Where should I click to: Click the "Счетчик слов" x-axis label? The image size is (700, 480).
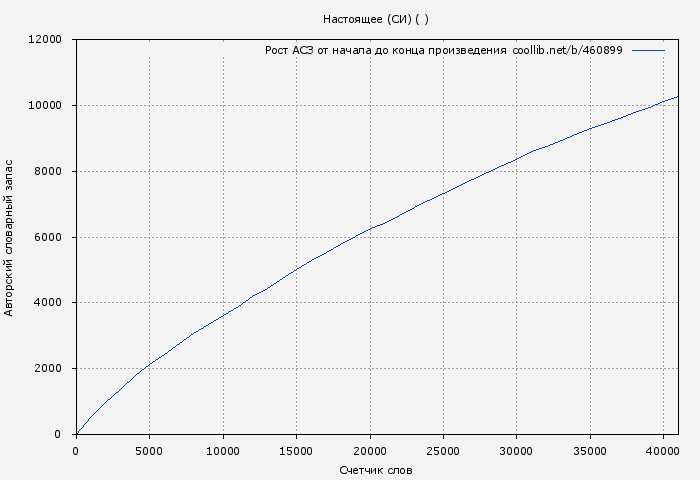pos(376,470)
